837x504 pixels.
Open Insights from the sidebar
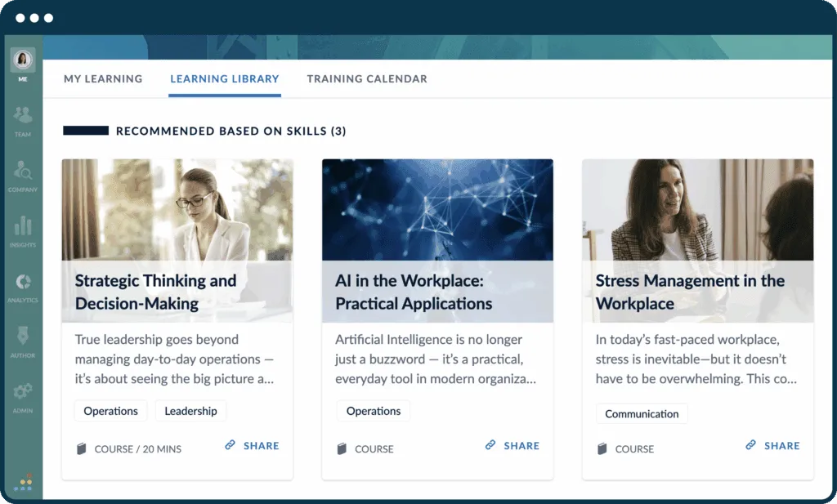coord(23,227)
